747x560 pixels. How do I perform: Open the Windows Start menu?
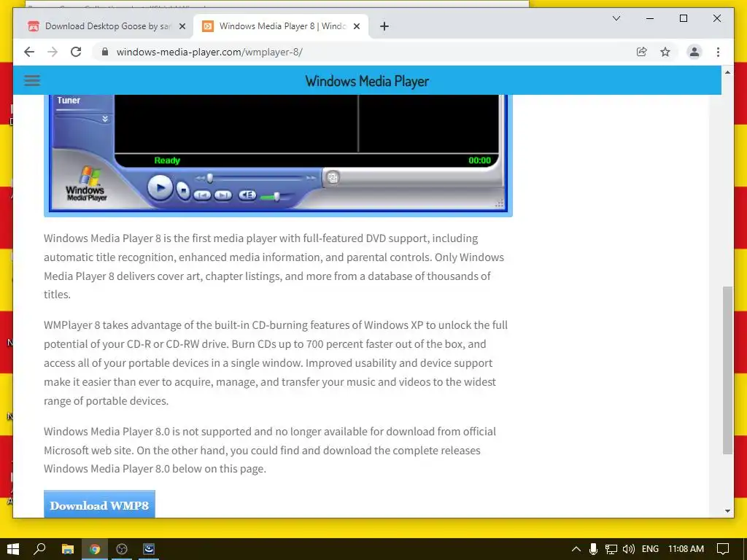(13, 549)
